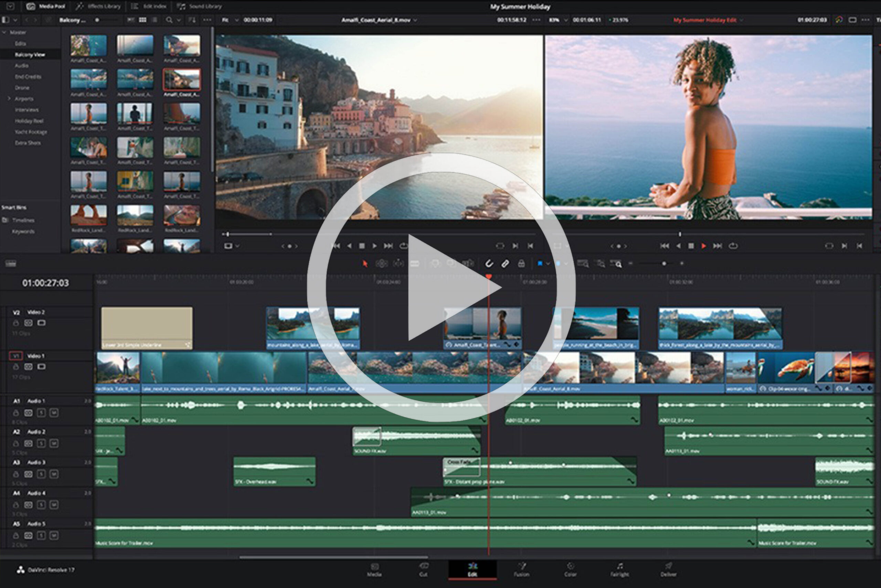This screenshot has height=588, width=881.
Task: Select the Balcony View bin
Action: [30, 55]
